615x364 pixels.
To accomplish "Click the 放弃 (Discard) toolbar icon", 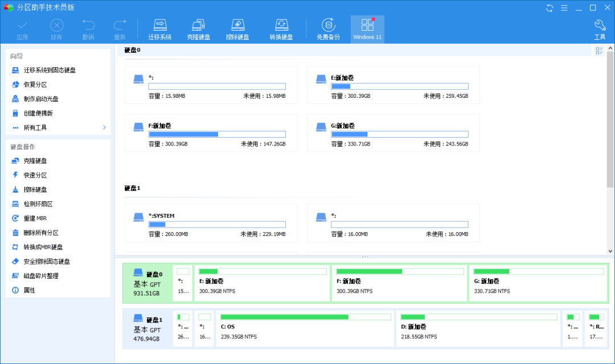I will (56, 30).
